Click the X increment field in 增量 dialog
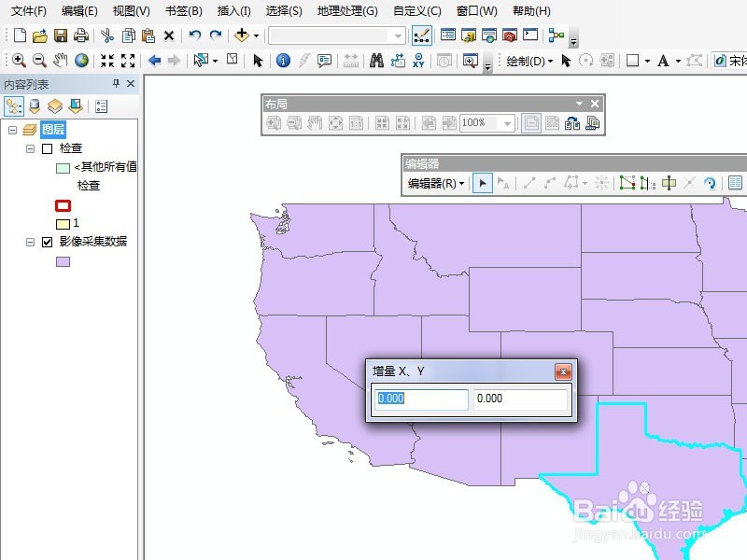747x560 pixels. tap(421, 399)
